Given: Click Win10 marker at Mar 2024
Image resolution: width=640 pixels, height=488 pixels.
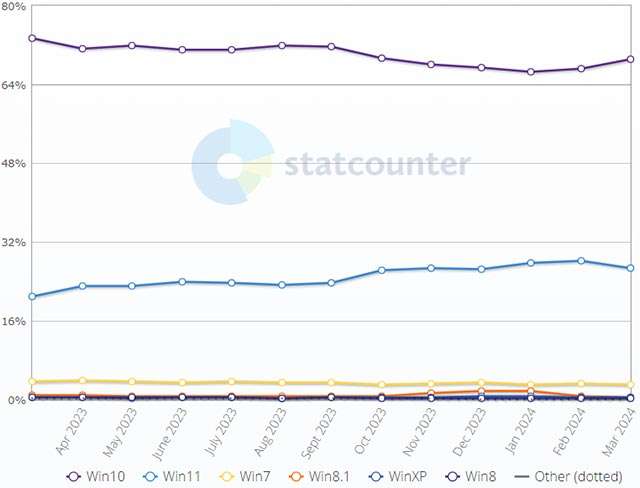Looking at the screenshot, I should (630, 59).
